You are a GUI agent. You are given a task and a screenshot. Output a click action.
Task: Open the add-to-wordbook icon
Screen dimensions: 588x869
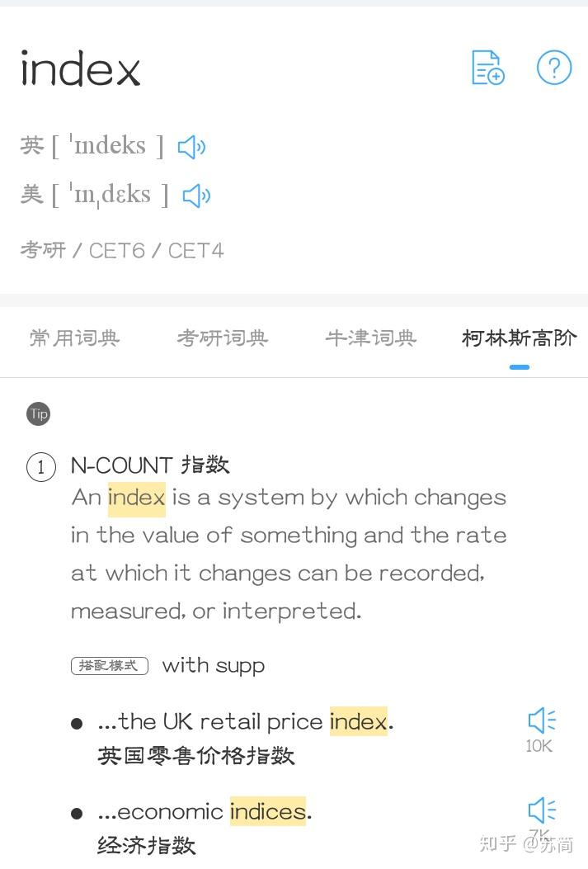[x=487, y=68]
